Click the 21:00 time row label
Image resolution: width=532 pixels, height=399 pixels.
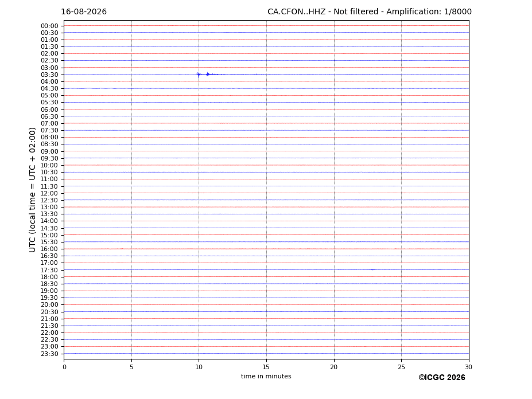tap(49, 319)
